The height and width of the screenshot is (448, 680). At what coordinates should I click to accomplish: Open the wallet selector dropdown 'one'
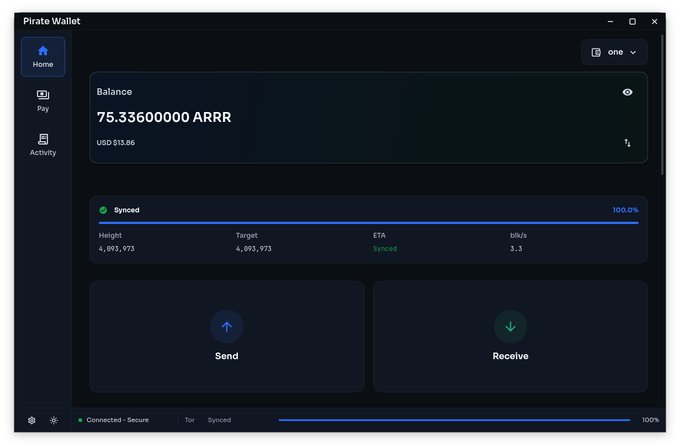(x=614, y=52)
